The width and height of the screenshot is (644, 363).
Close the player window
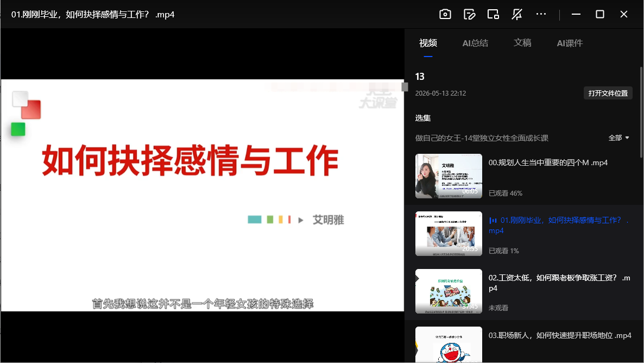[x=623, y=14]
